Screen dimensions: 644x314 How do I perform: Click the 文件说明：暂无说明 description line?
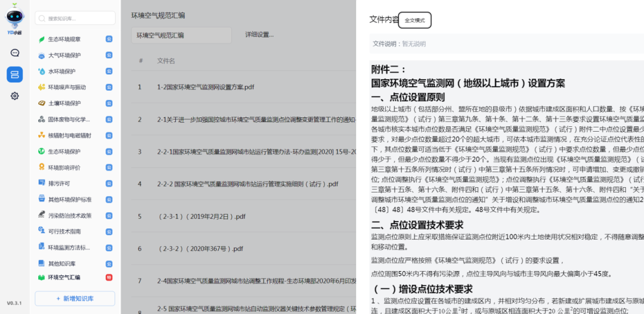(399, 43)
